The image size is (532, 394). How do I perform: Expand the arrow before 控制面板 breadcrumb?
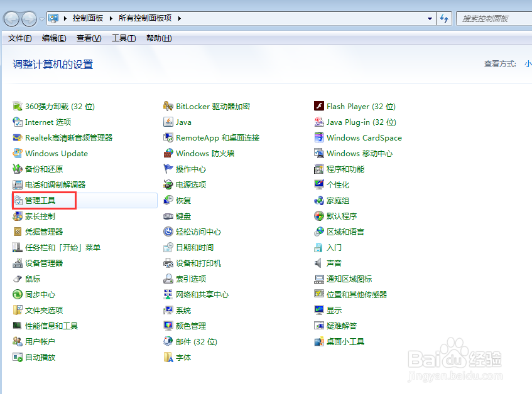[65, 18]
